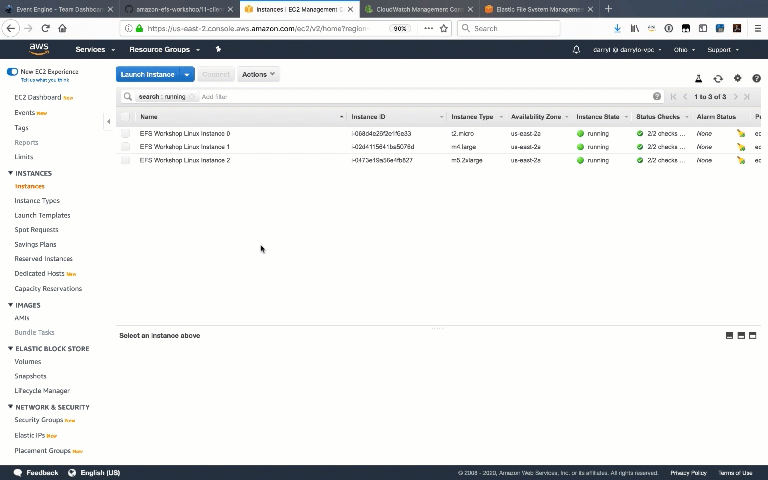Open the Firefox library icon
The image size is (768, 480).
635,28
